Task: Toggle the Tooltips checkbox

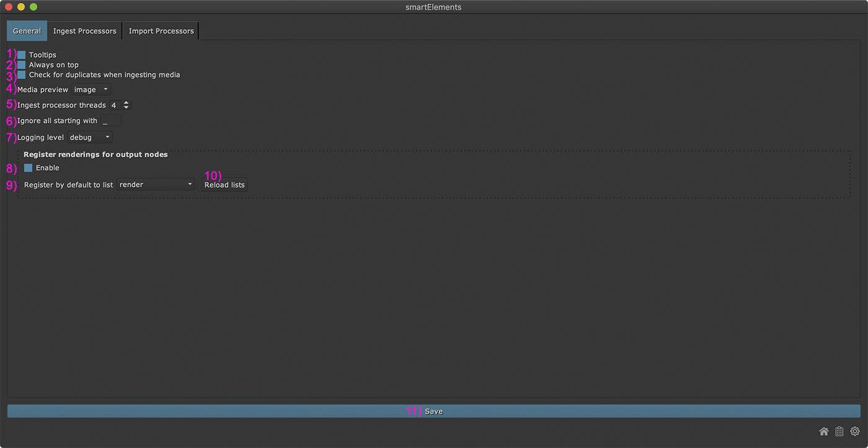Action: click(22, 55)
